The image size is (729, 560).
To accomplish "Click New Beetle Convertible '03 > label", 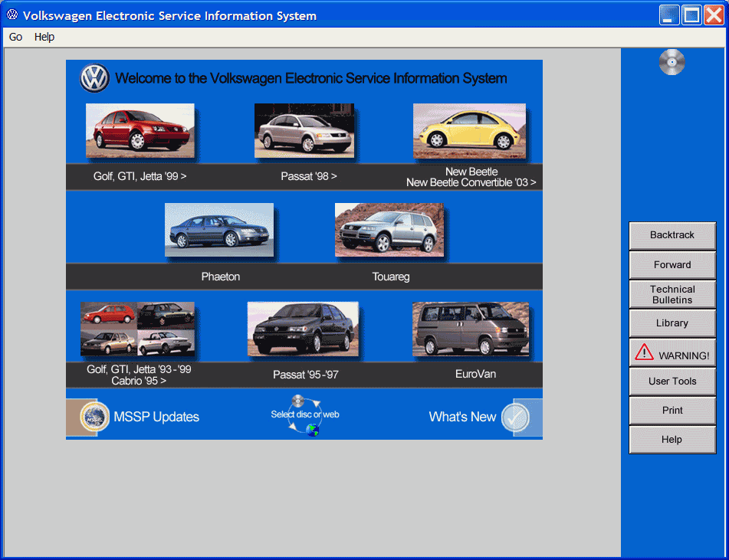I will coord(471,182).
